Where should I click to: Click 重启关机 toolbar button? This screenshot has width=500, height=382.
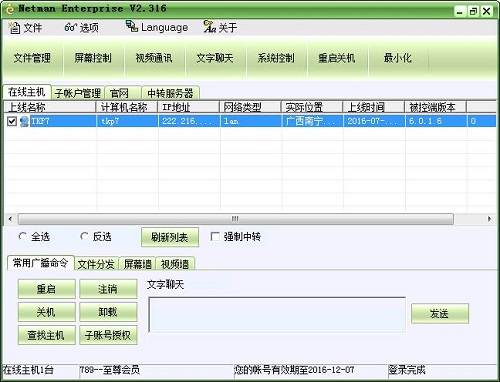[x=337, y=58]
